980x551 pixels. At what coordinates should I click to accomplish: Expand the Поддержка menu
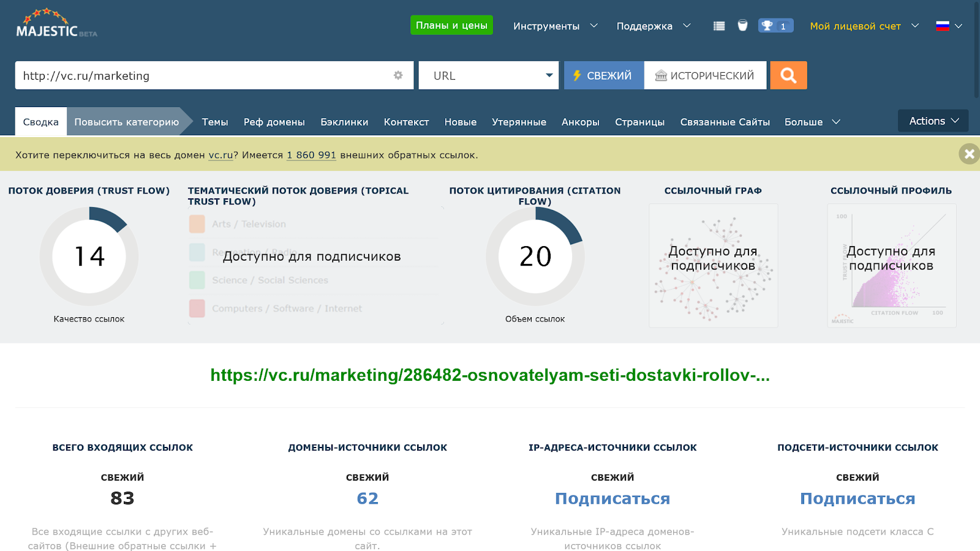[654, 26]
